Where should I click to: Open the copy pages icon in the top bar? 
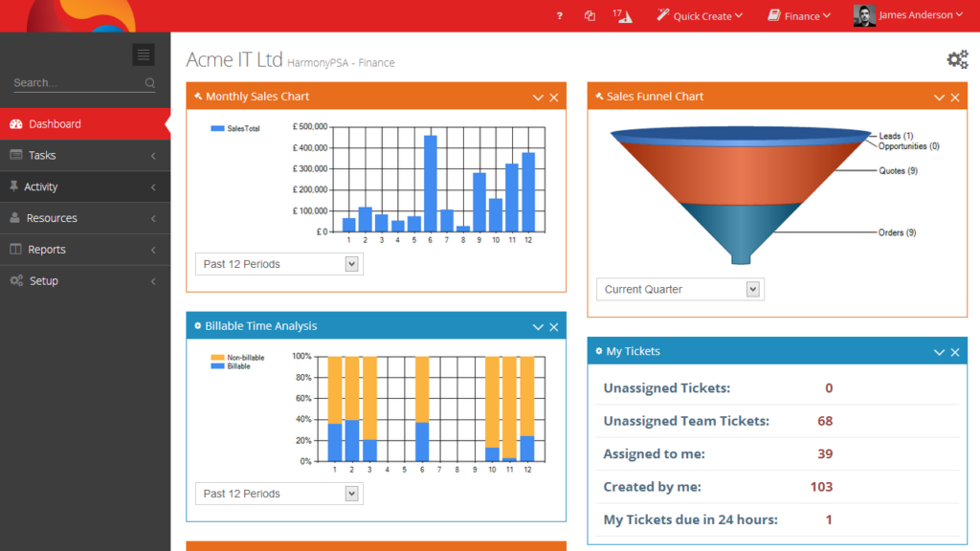point(590,15)
